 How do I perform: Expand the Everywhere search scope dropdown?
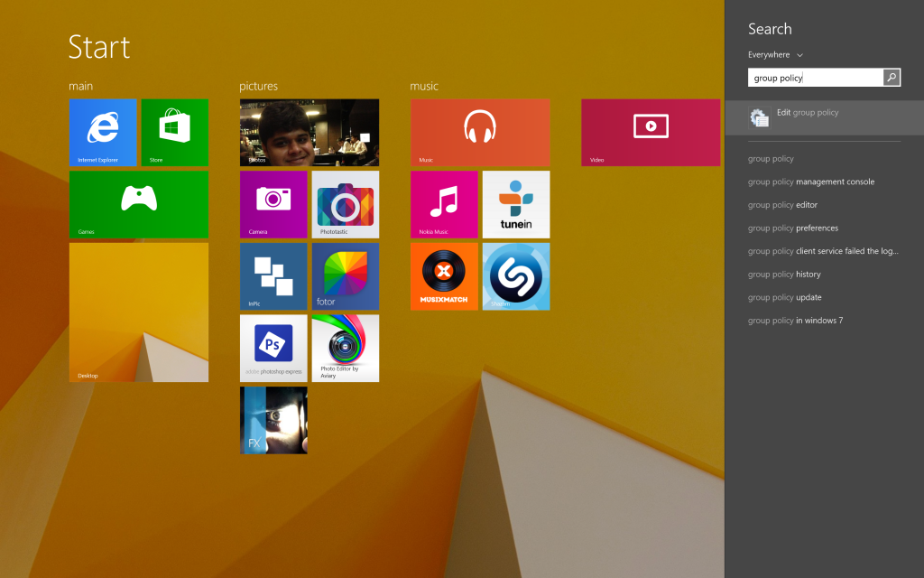pyautogui.click(x=775, y=55)
